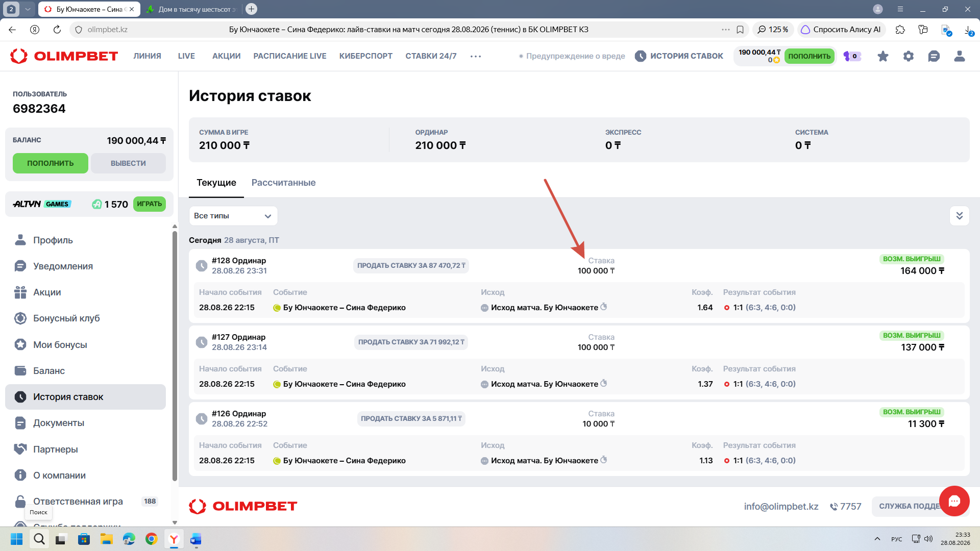Open the КИБЕРСПОРТ menu item
The image size is (980, 551).
pyautogui.click(x=366, y=56)
